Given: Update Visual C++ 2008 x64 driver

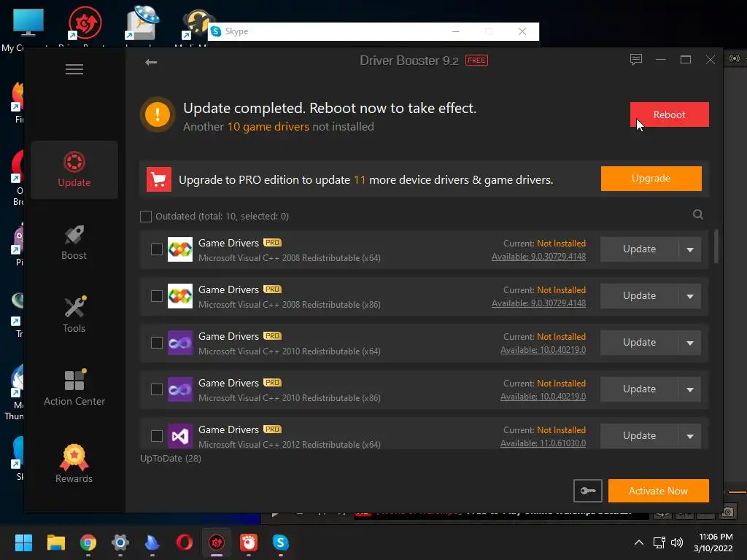Looking at the screenshot, I should coord(639,249).
